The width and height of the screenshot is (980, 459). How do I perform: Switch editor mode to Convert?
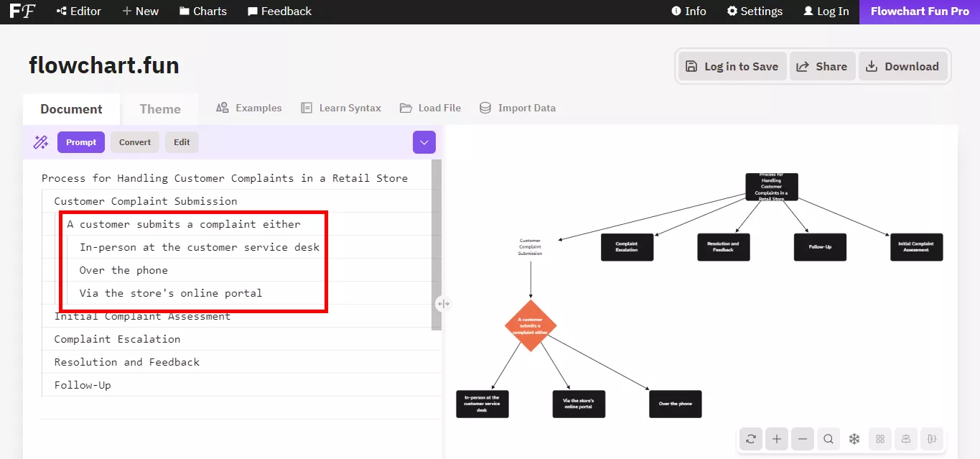pos(134,142)
